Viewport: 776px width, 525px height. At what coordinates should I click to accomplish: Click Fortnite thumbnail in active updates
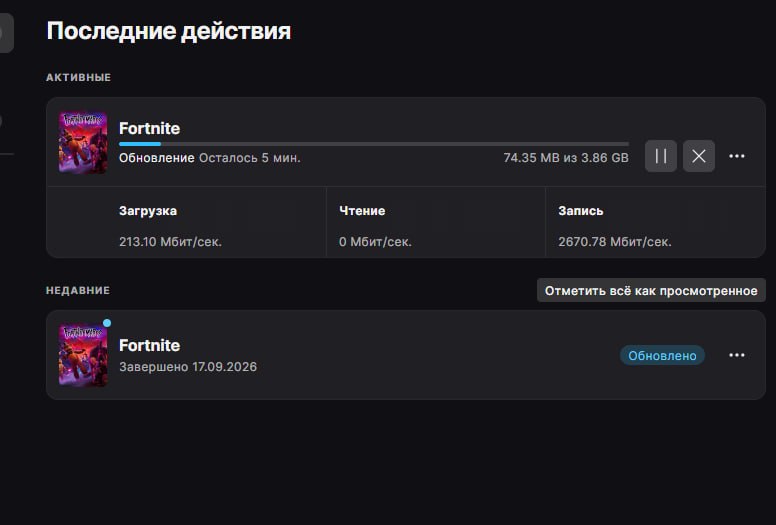click(x=83, y=143)
